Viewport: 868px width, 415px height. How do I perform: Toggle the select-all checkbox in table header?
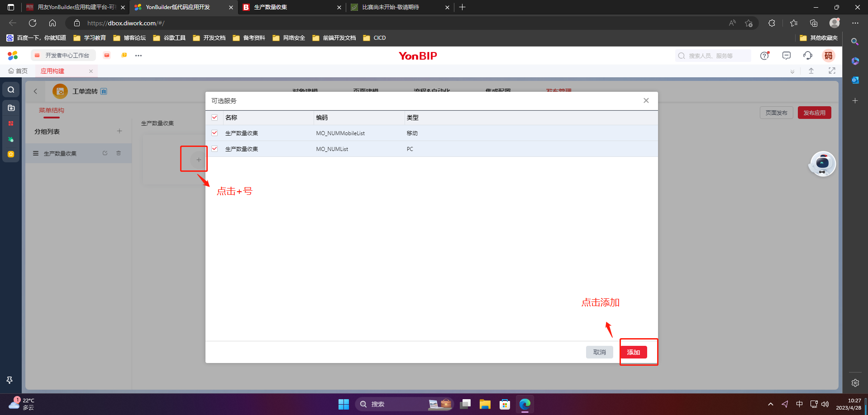tap(215, 118)
